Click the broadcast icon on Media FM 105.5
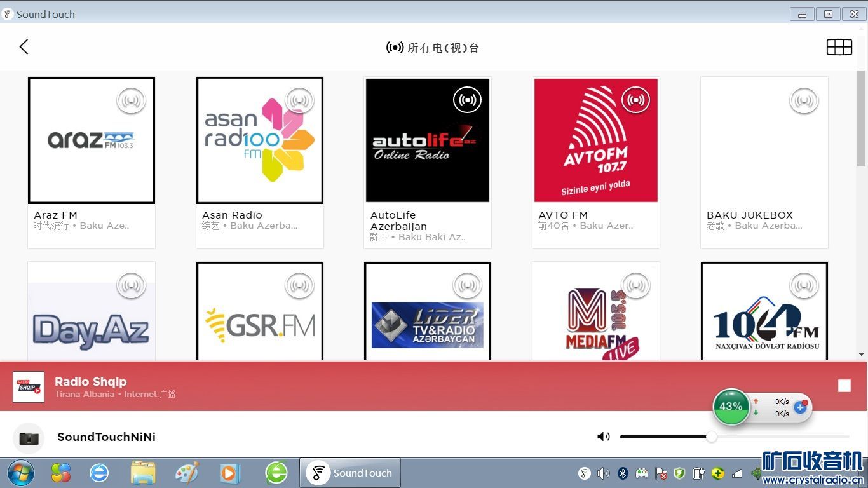 coord(635,285)
